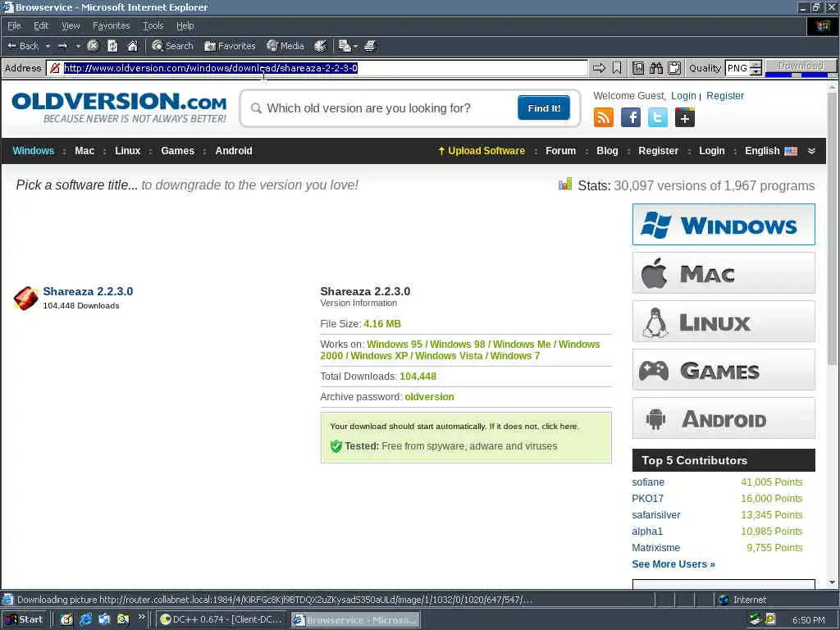Open the Blog link in the navigation bar
This screenshot has width=840, height=630.
click(x=607, y=151)
